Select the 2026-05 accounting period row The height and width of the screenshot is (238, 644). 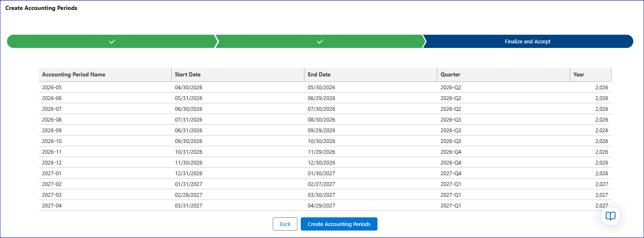click(52, 88)
